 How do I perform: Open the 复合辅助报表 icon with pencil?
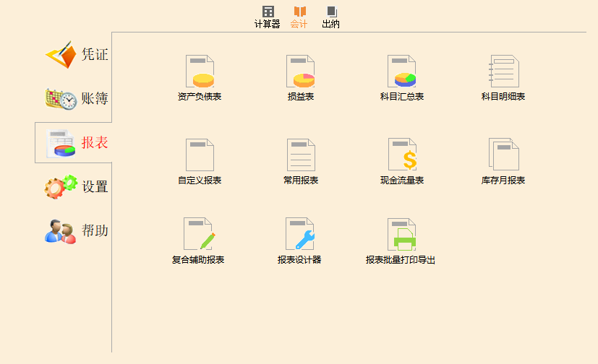(199, 234)
